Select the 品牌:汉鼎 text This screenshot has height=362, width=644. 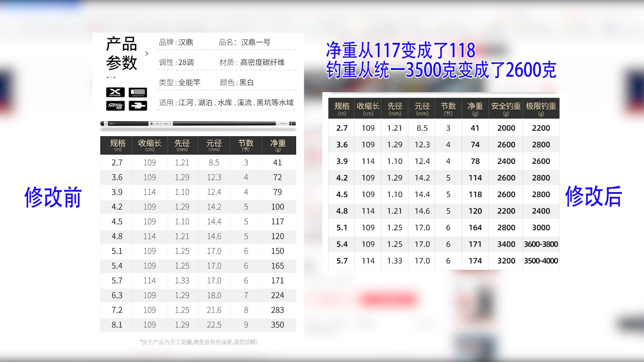coord(176,42)
